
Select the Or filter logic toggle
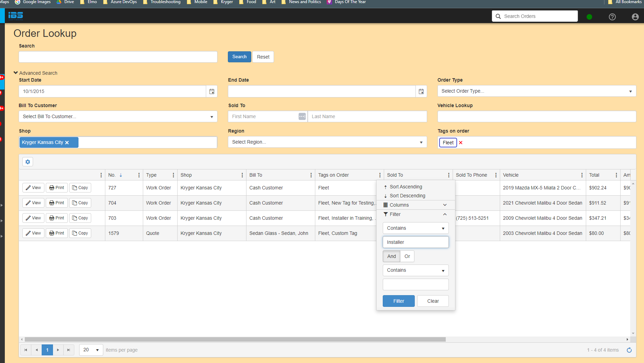pos(407,256)
